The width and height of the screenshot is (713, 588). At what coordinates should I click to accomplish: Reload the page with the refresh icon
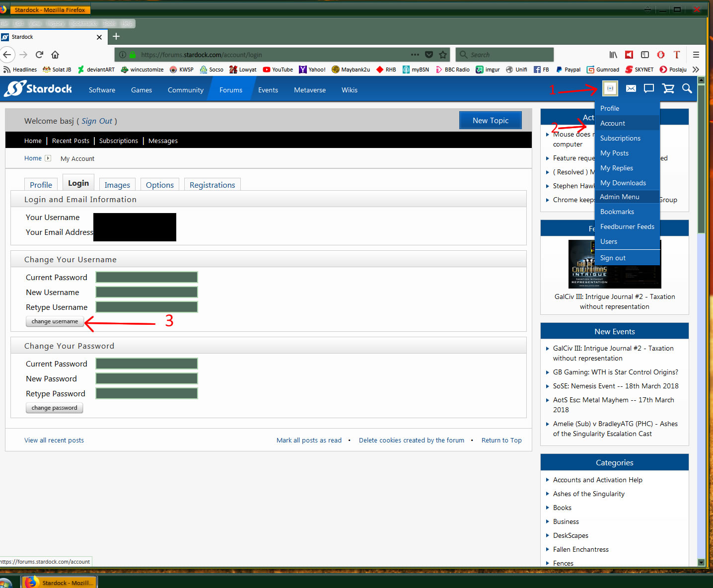(x=40, y=55)
